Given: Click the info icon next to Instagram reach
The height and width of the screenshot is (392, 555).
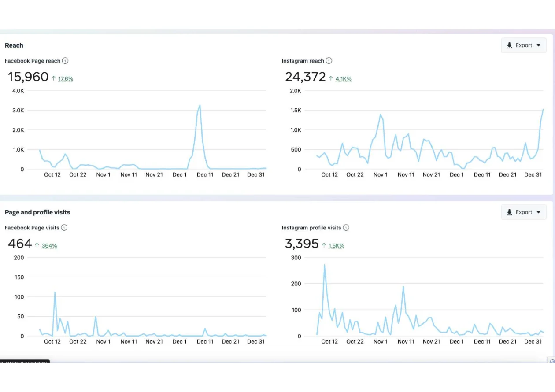Looking at the screenshot, I should tap(329, 61).
